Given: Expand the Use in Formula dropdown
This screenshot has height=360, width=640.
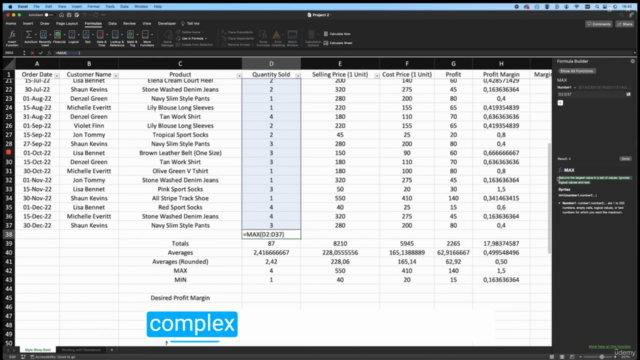Looking at the screenshot, I should (206, 38).
